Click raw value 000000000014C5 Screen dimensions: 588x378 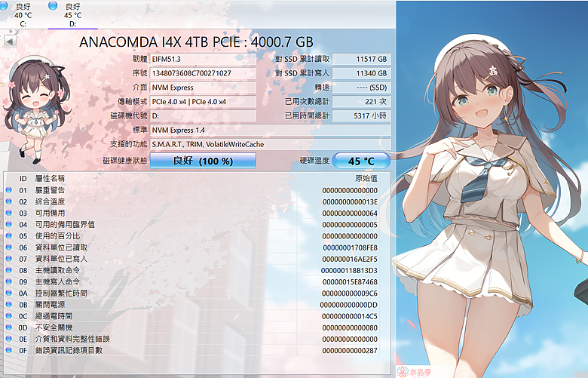(350, 316)
